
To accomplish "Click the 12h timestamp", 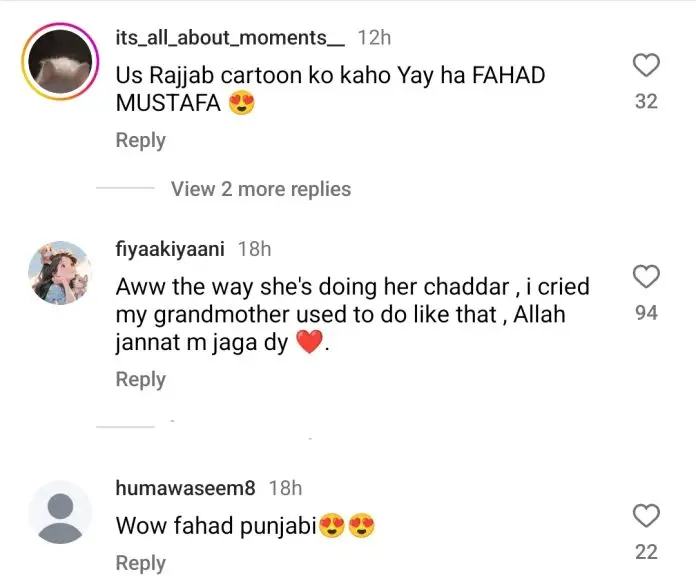I will [x=373, y=38].
